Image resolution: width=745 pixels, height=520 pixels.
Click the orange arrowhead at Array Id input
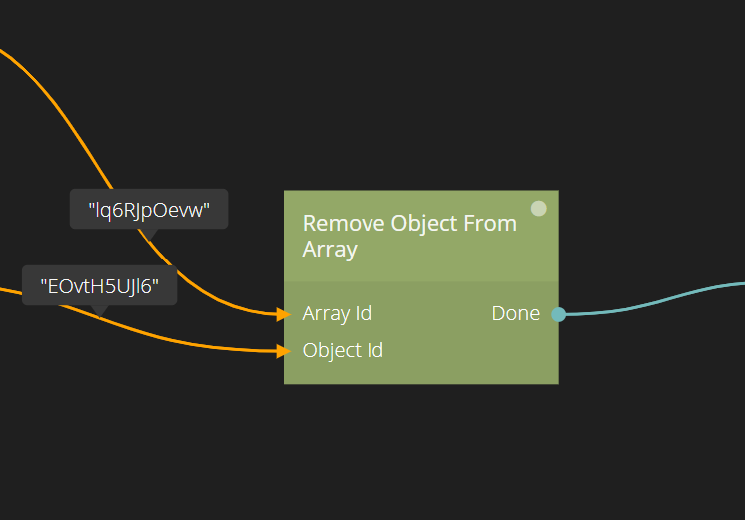pos(283,314)
